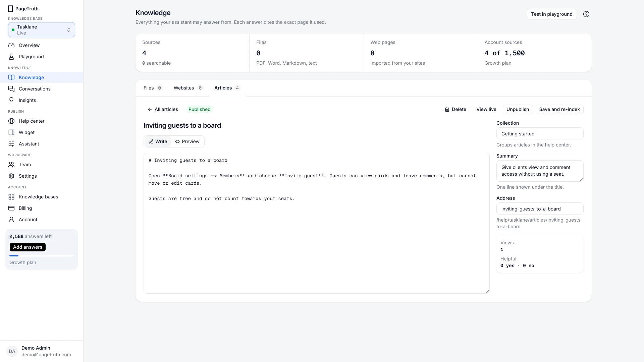Screen dimensions: 644x362
Task: Open the Websites tab
Action: point(189,88)
